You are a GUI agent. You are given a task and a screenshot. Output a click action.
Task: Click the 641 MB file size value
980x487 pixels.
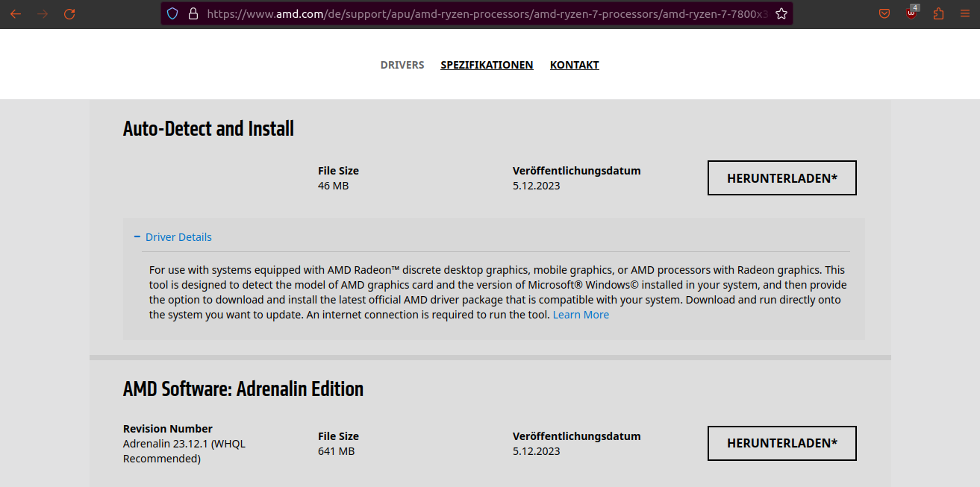(336, 451)
